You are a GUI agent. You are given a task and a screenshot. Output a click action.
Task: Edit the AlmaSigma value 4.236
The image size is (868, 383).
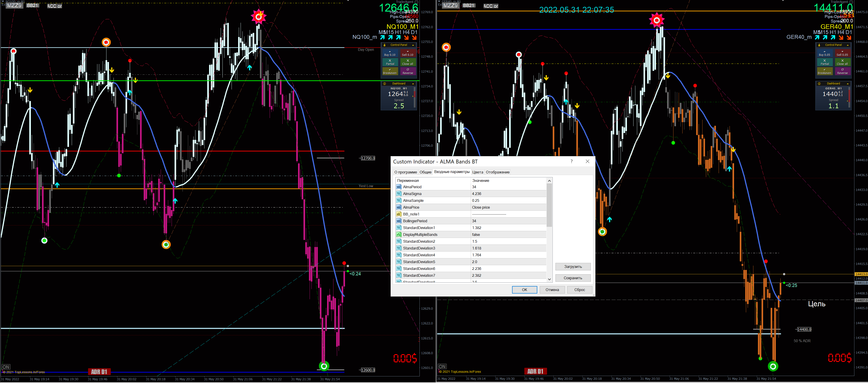(476, 194)
